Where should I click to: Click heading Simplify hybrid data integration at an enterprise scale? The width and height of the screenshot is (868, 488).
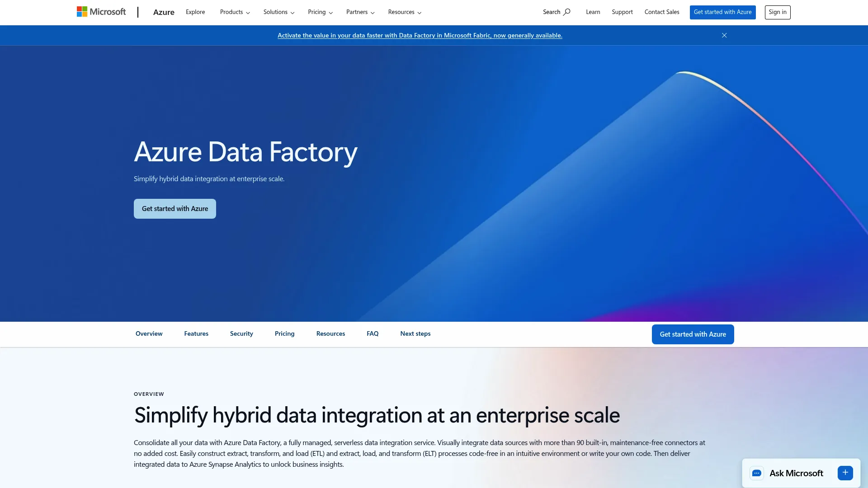(x=377, y=415)
